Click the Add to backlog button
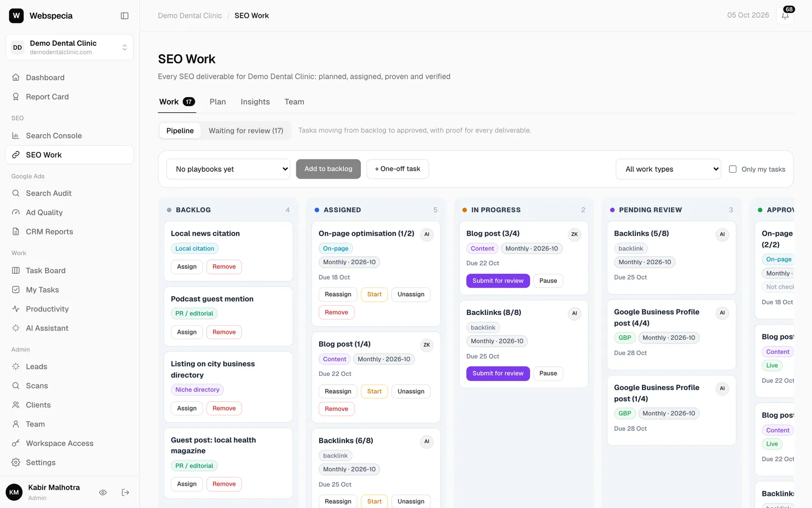Screen dimensions: 812x508 point(328,169)
